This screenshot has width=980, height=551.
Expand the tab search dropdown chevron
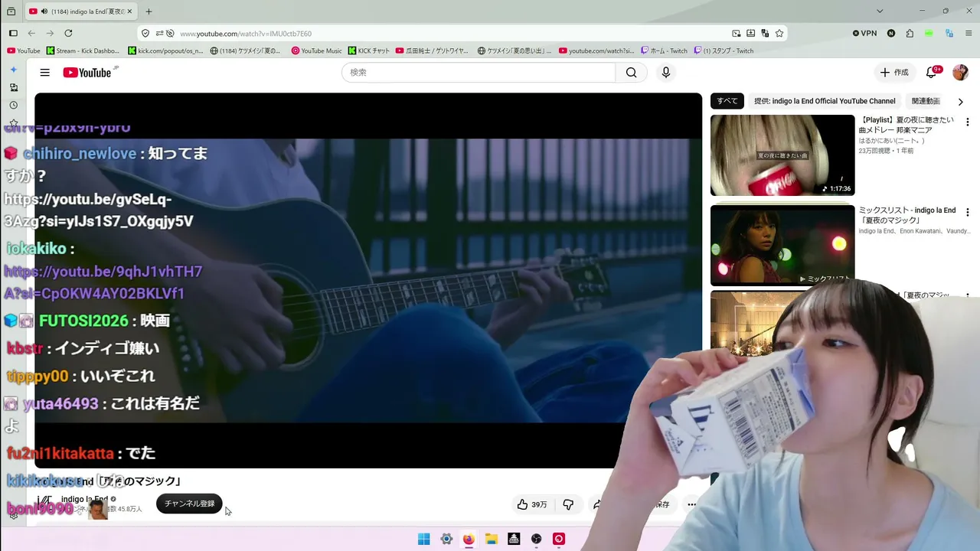click(880, 11)
